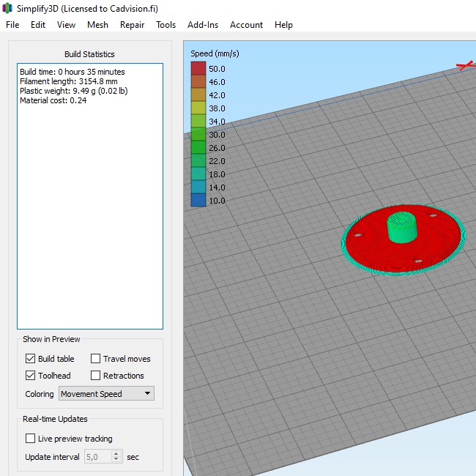Open the Tools menu
Viewport: 476px width, 476px height.
166,25
